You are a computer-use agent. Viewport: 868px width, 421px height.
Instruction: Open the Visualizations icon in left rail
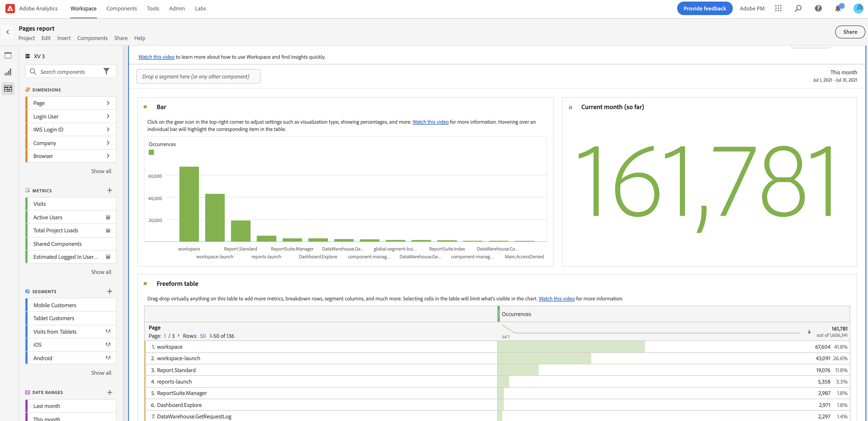(8, 72)
